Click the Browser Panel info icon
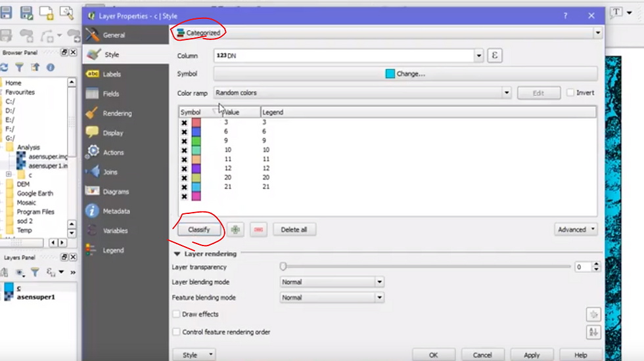 click(51, 67)
